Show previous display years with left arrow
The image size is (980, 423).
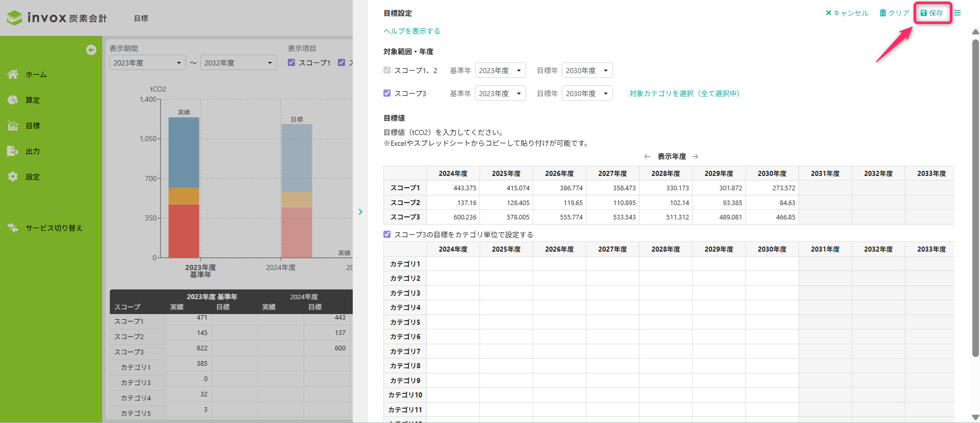tap(647, 157)
